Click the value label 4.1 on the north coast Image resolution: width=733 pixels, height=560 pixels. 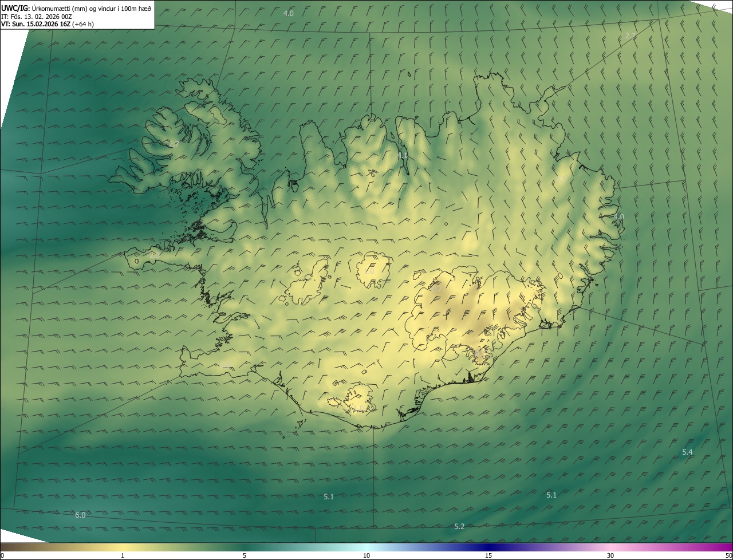[403, 155]
